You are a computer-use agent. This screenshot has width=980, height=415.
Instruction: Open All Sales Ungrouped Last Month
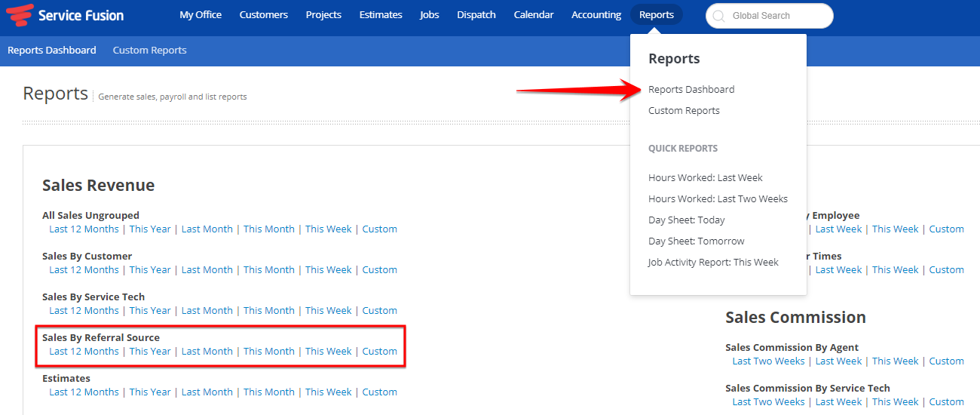(207, 229)
